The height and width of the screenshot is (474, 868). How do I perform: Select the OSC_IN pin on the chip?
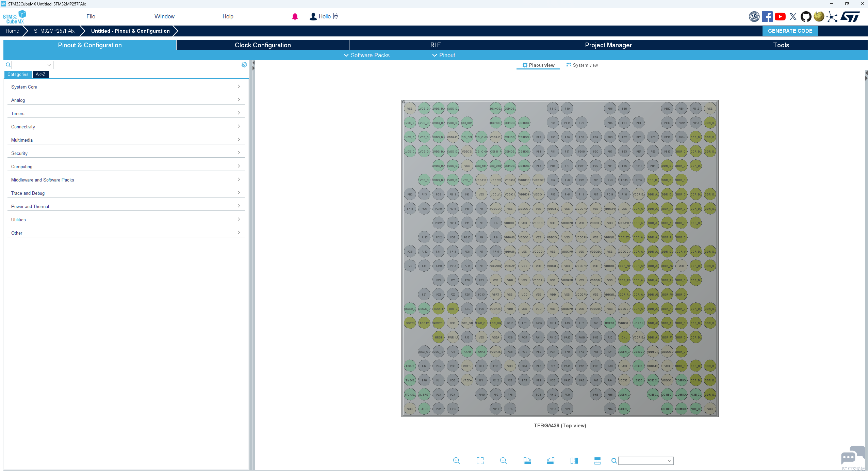coord(439,352)
